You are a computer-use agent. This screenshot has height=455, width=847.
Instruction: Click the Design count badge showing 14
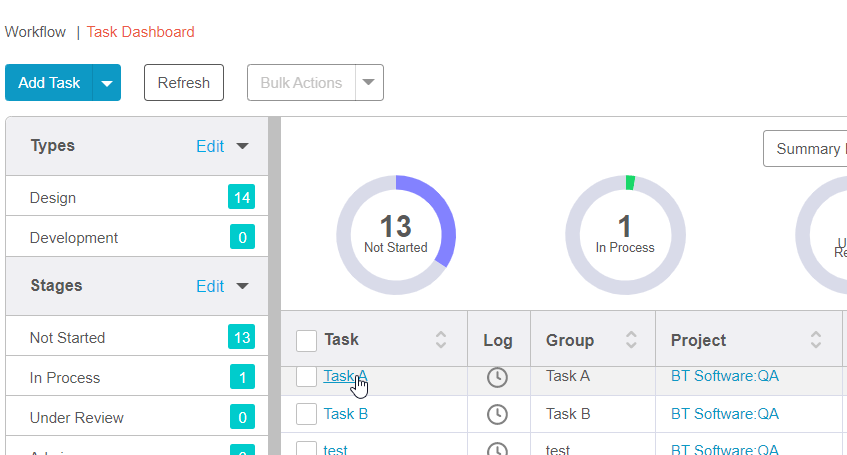[241, 198]
